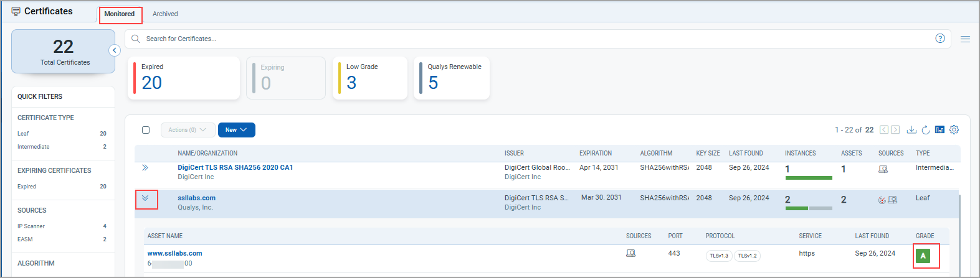Go to next page of results
This screenshot has height=278, width=980.
point(895,130)
